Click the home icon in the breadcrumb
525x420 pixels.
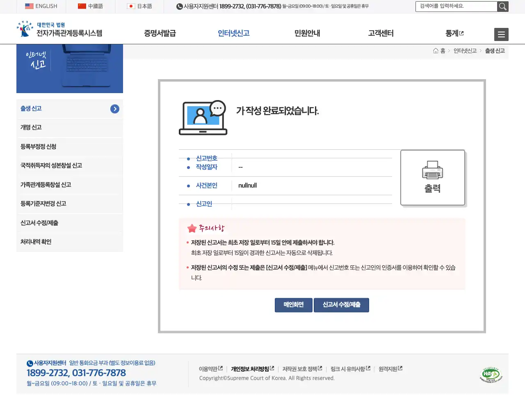436,50
